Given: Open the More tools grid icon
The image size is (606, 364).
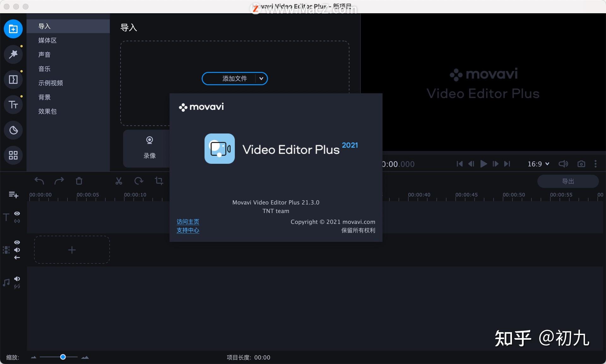Looking at the screenshot, I should click(x=13, y=155).
